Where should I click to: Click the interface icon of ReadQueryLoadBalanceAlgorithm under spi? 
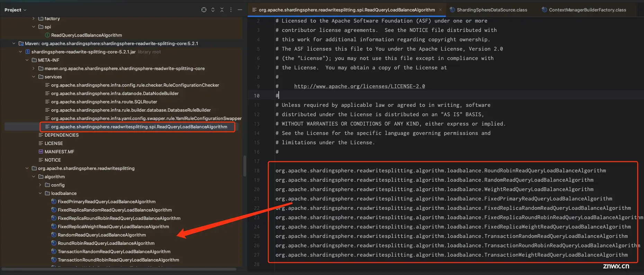47,35
